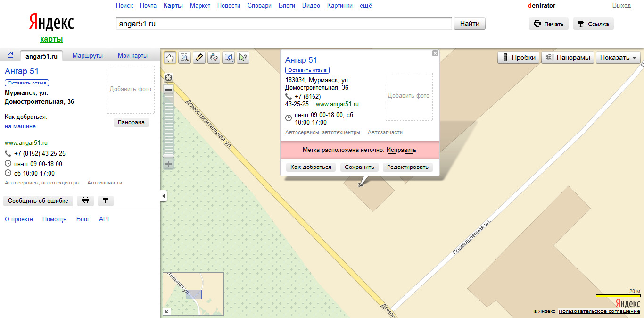Click Оставить отзыв in the balloon
Screen dimensions: 644x318
(x=307, y=70)
